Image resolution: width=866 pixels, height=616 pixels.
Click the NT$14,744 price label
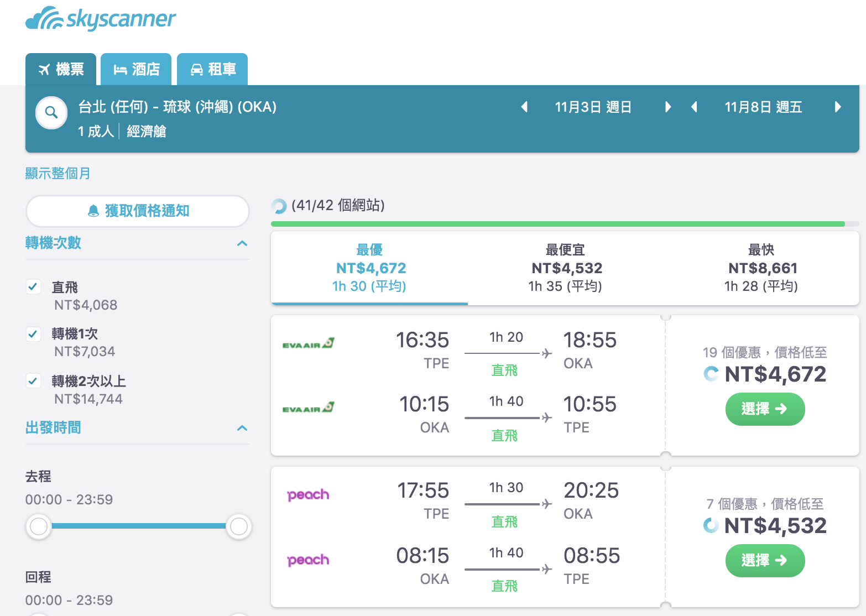coord(88,399)
